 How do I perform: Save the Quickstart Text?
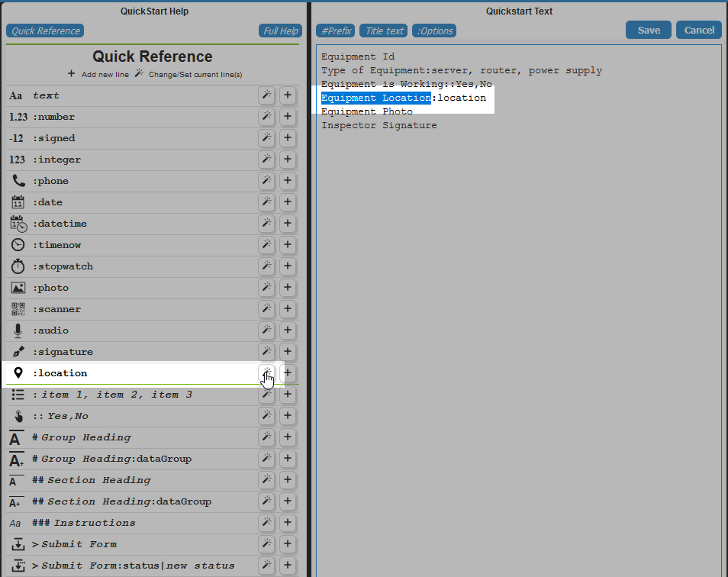pyautogui.click(x=648, y=30)
